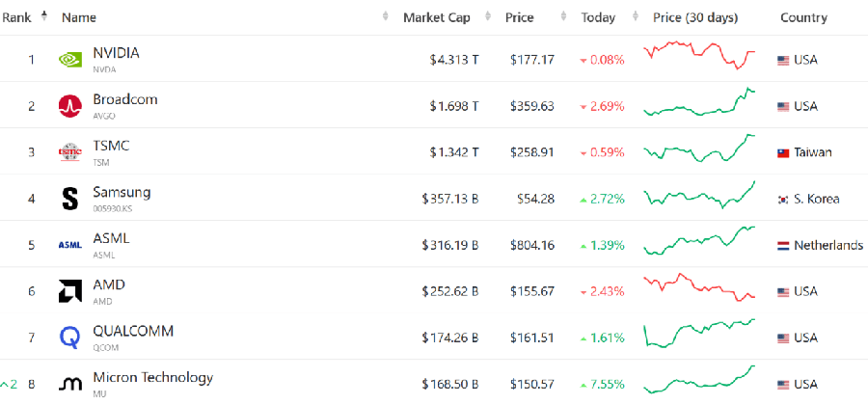Click the QUALCOMM Q logo icon
Viewport: 868px width, 405px height.
click(x=70, y=337)
